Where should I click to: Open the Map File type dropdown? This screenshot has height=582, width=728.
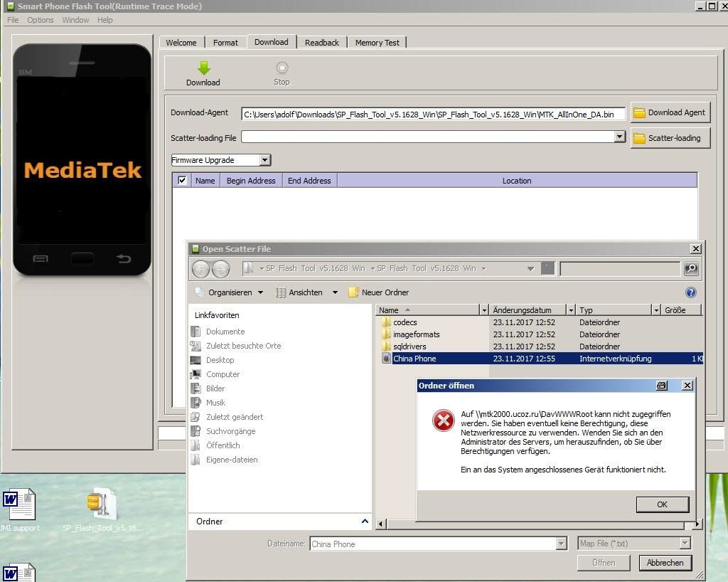pyautogui.click(x=685, y=544)
